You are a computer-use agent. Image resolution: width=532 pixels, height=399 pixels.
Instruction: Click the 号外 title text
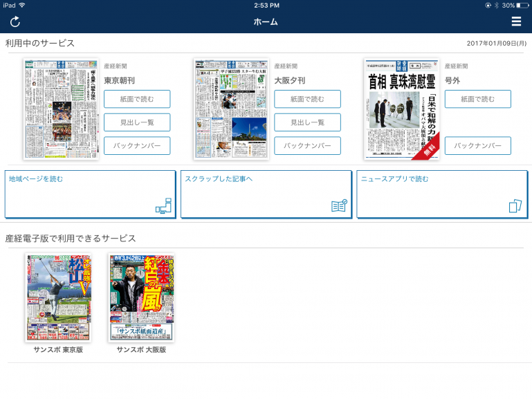click(x=452, y=80)
